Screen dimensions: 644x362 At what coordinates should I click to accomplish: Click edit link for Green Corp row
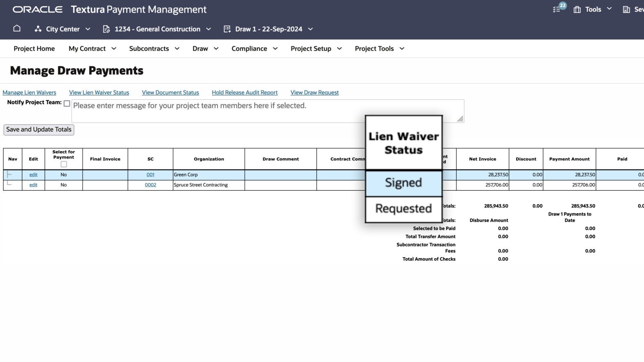[x=33, y=175]
